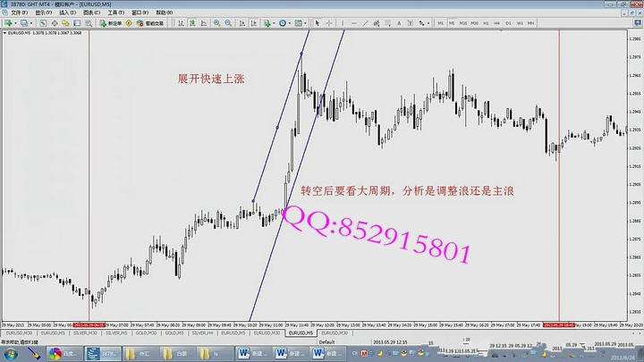The image size is (644, 362).
Task: Select the text label tool
Action: (x=401, y=23)
